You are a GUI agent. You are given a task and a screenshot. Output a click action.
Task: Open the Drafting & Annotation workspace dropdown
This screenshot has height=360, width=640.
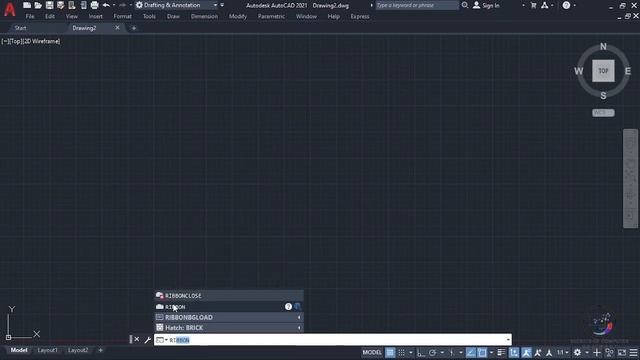(x=176, y=5)
